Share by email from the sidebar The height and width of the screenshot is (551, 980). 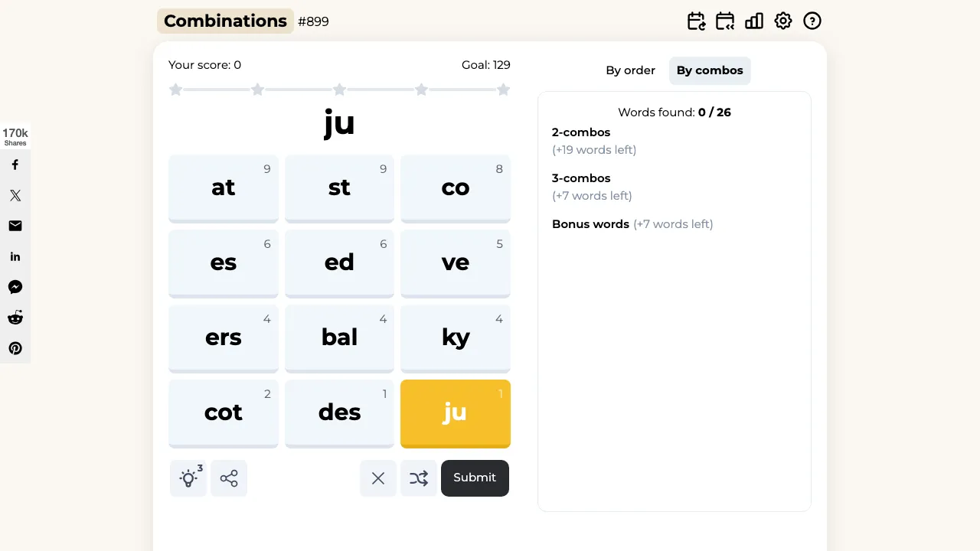click(15, 226)
